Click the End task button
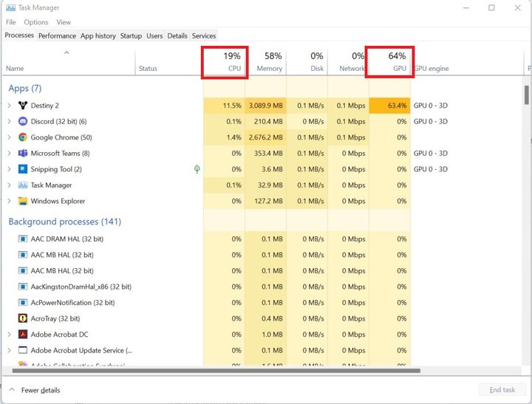 (502, 390)
